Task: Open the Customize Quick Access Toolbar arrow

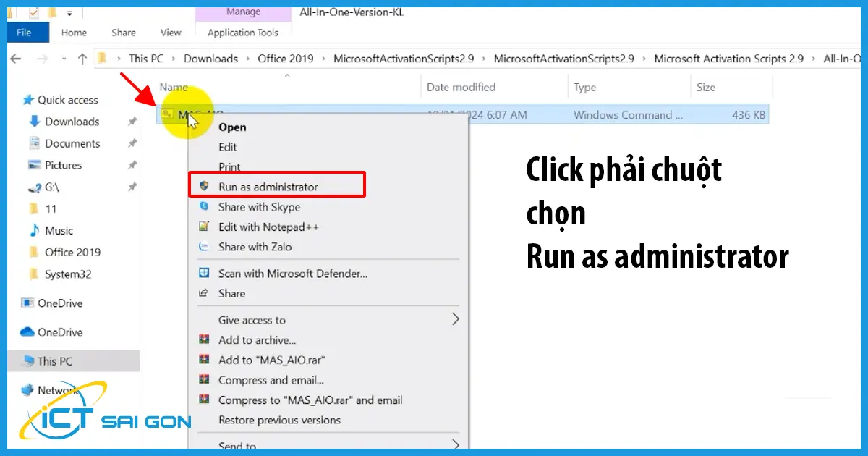Action: click(69, 13)
